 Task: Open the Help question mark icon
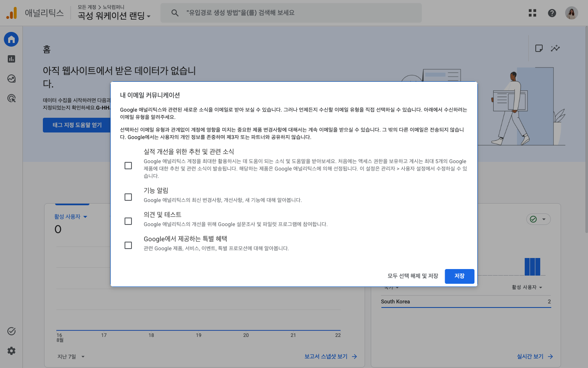coord(552,13)
